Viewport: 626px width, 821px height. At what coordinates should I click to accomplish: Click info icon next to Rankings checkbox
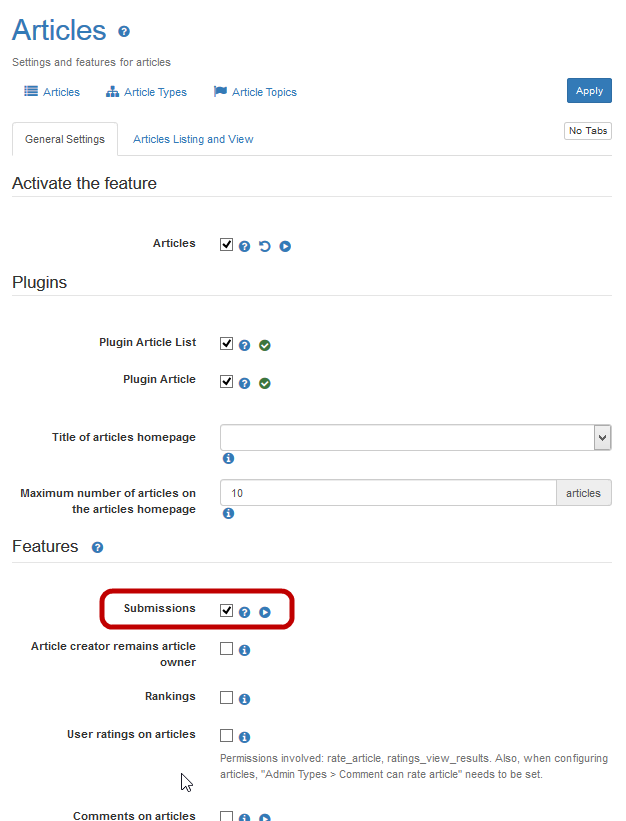pos(245,699)
